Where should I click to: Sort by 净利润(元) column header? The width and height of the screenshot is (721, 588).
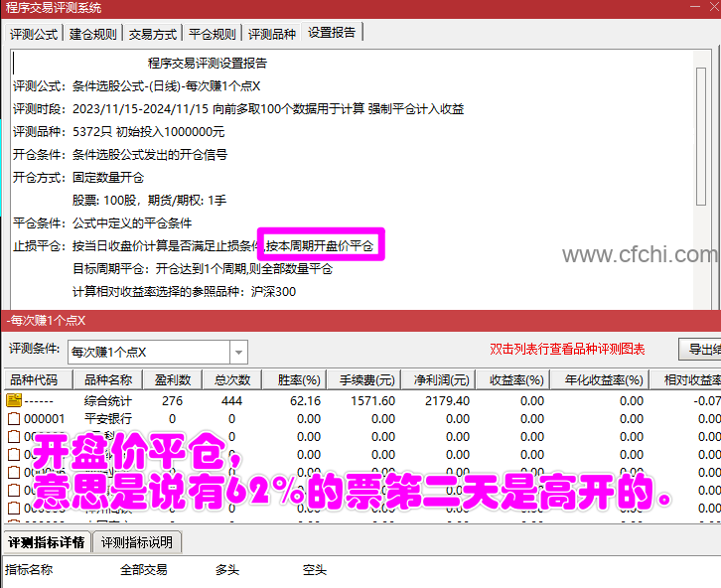tap(439, 379)
